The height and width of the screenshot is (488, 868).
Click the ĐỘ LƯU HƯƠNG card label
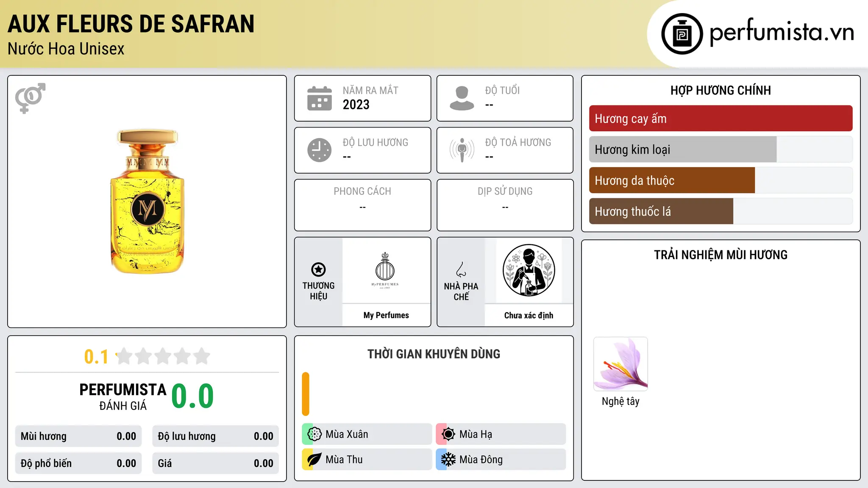pyautogui.click(x=376, y=143)
